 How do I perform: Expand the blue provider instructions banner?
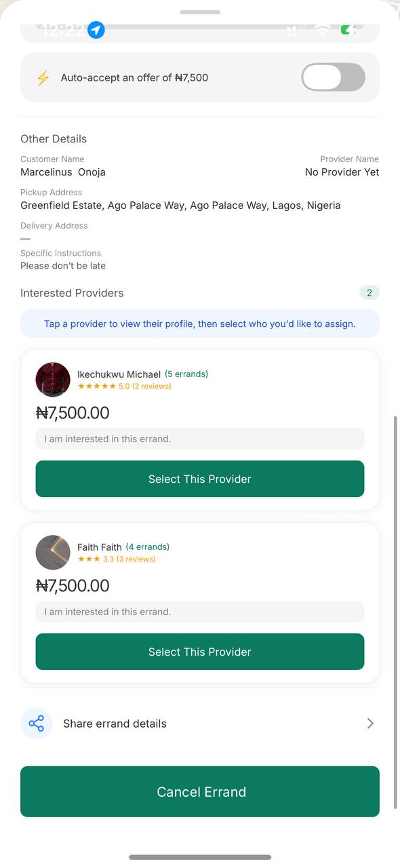point(200,323)
